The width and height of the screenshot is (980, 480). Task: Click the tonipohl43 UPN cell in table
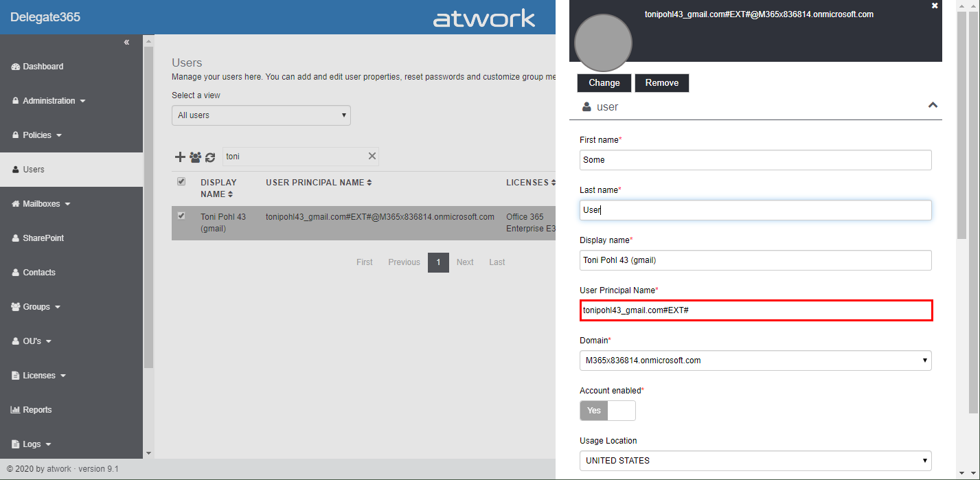[380, 217]
